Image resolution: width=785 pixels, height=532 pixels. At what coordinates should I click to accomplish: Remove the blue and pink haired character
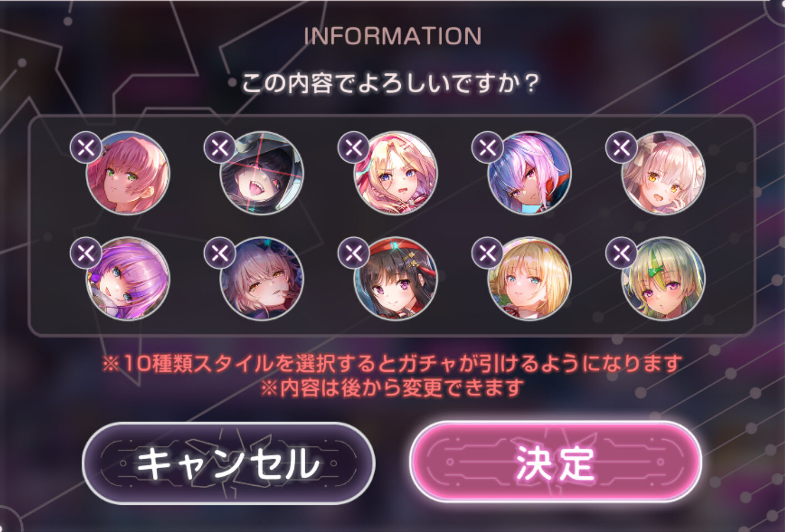[x=488, y=147]
